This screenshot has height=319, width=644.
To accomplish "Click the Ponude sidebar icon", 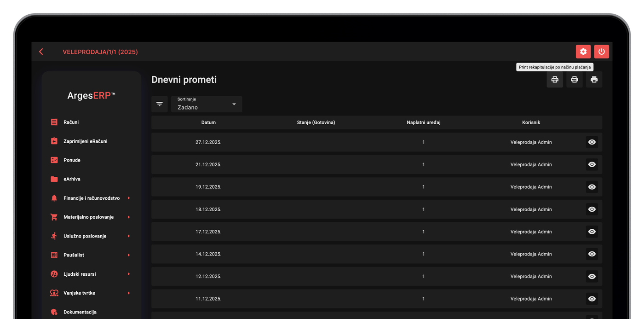I will point(54,160).
